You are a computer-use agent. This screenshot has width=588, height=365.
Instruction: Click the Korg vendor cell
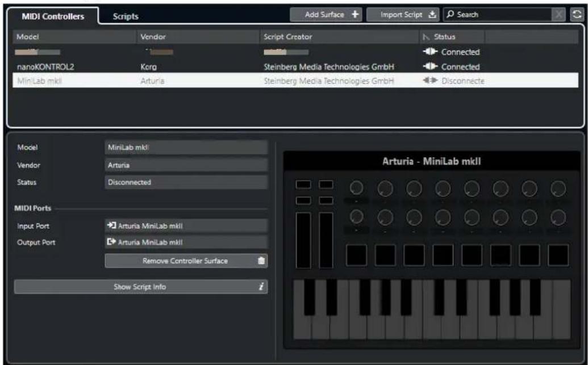148,67
